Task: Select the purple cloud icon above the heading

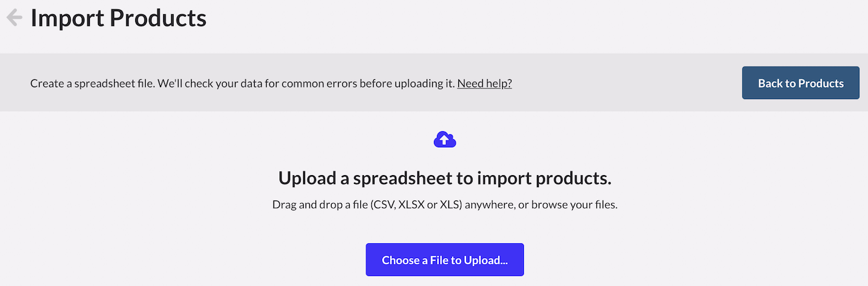Action: pyautogui.click(x=445, y=140)
